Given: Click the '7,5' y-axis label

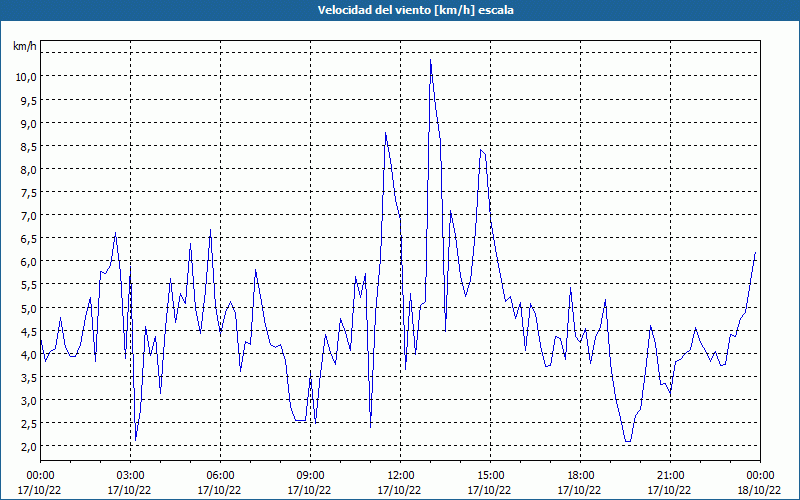Looking at the screenshot, I should coord(29,192).
